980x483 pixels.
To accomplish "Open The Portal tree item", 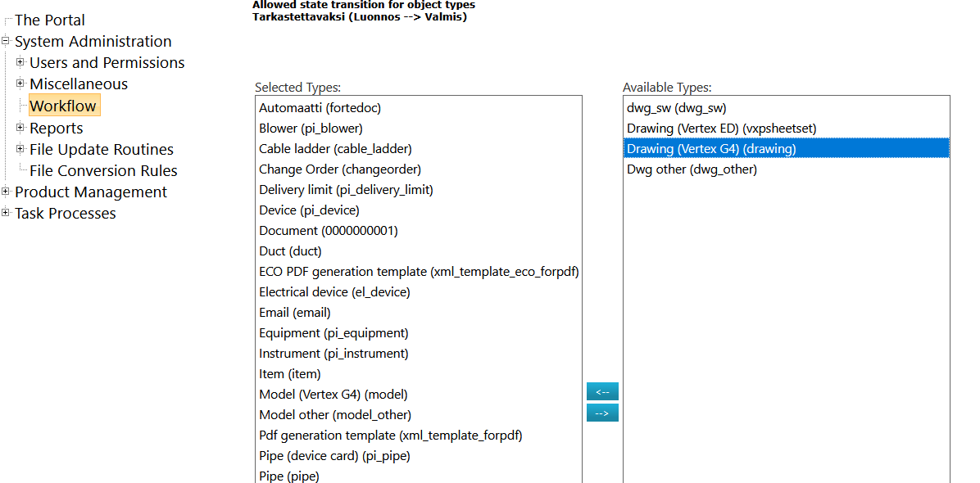I will point(50,20).
